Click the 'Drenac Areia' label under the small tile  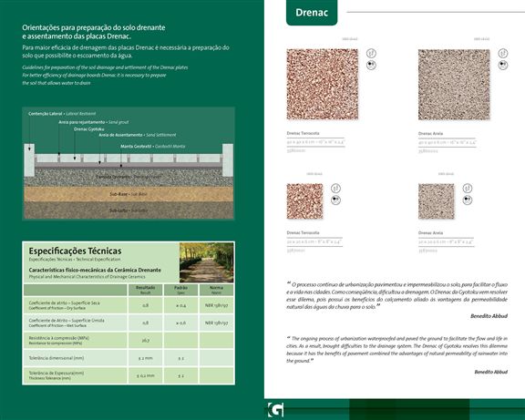[430, 233]
